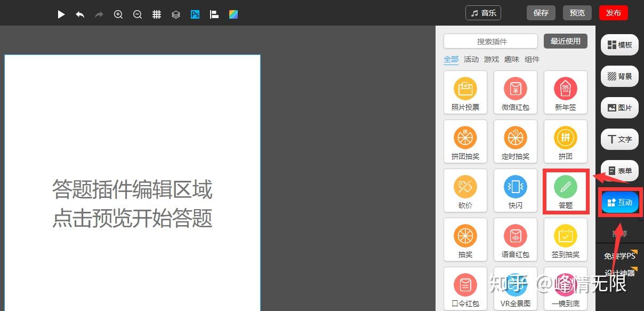Zoom out the canvas
644x311 pixels.
pyautogui.click(x=138, y=14)
